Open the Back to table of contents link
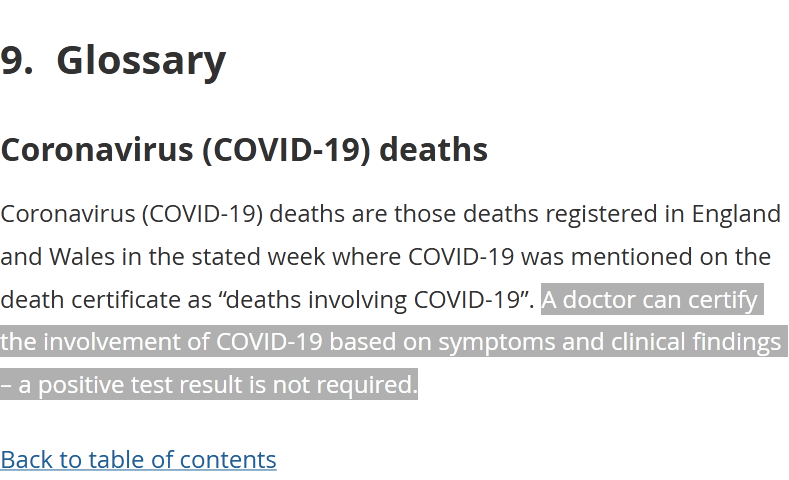Screen dimensions: 789x480 138,459
